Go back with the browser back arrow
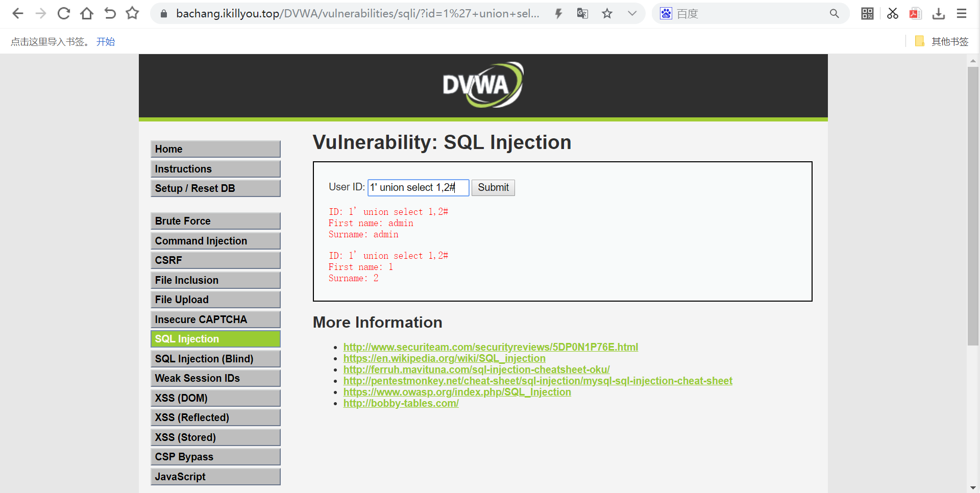 pos(18,13)
